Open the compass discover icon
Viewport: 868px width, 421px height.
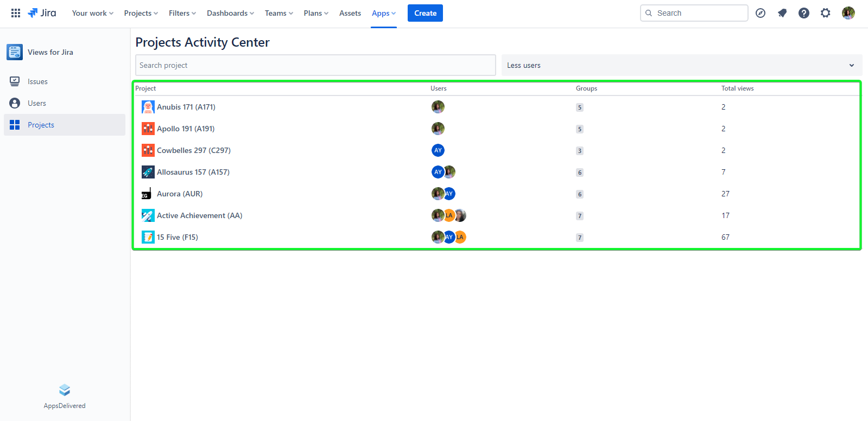(761, 13)
